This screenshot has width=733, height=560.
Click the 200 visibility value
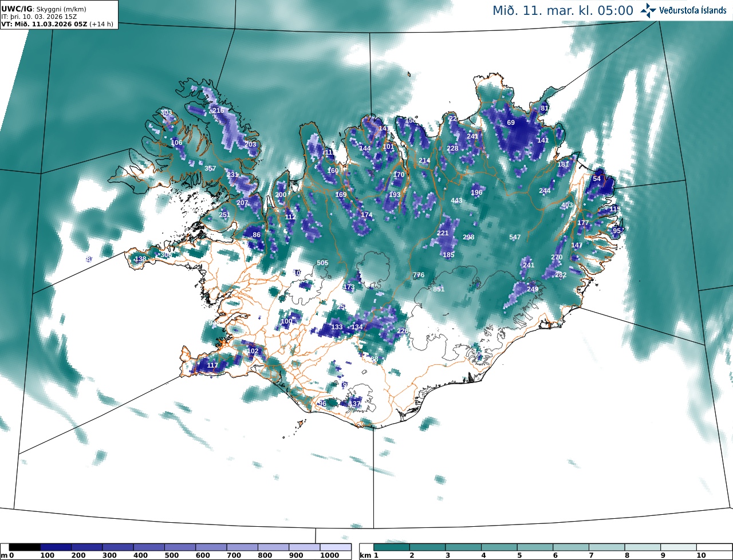281,195
